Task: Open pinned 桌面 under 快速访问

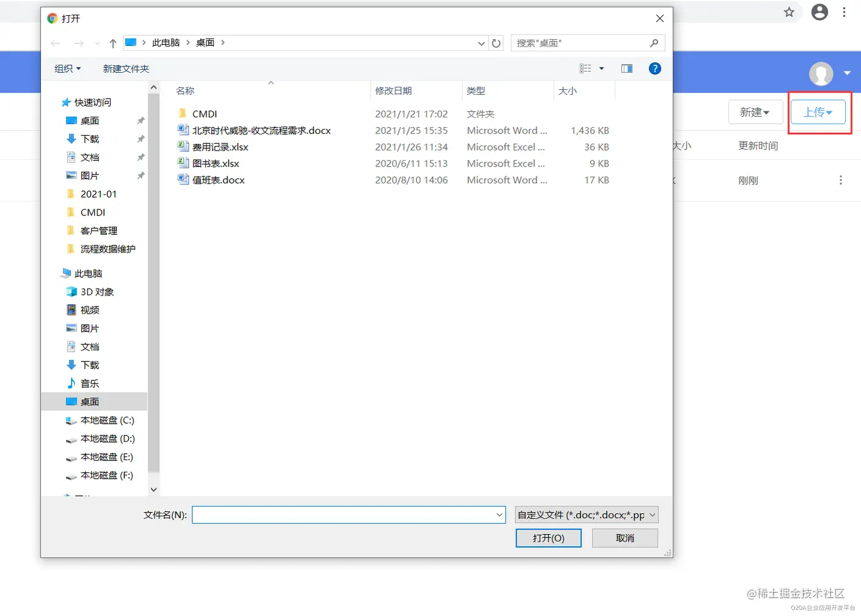Action: click(x=90, y=121)
